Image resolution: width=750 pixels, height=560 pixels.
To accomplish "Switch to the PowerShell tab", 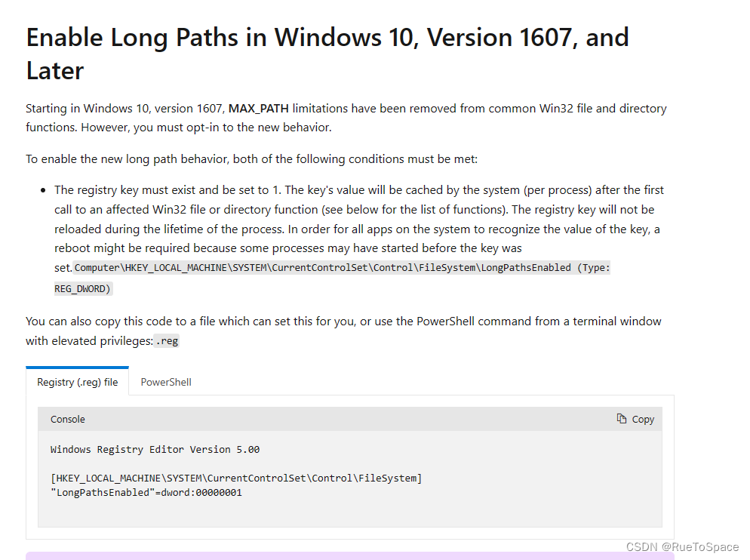I will 165,382.
